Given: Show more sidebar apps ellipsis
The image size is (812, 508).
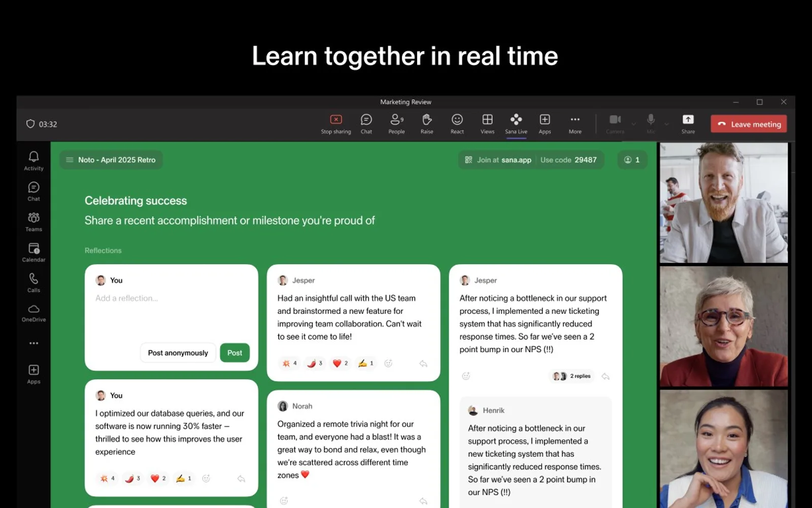Looking at the screenshot, I should click(33, 343).
